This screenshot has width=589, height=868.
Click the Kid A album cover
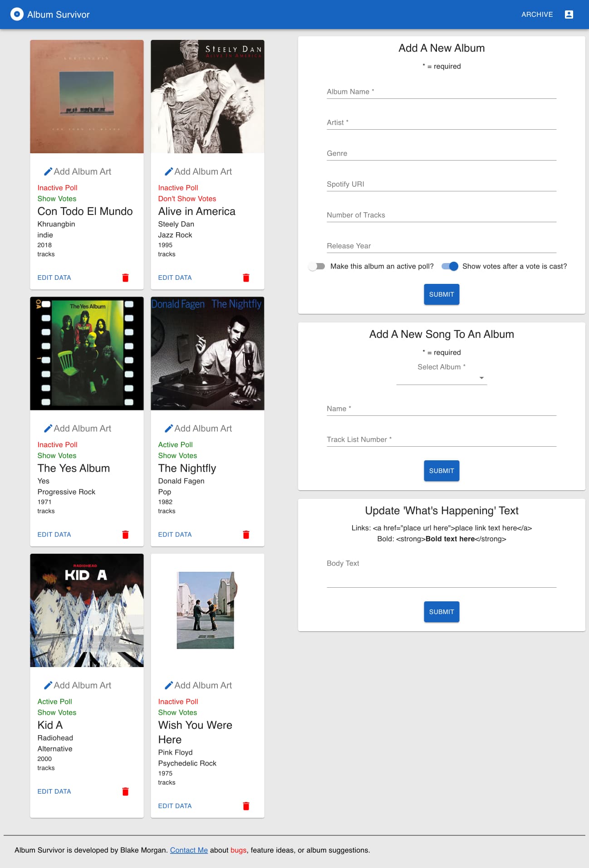(87, 610)
